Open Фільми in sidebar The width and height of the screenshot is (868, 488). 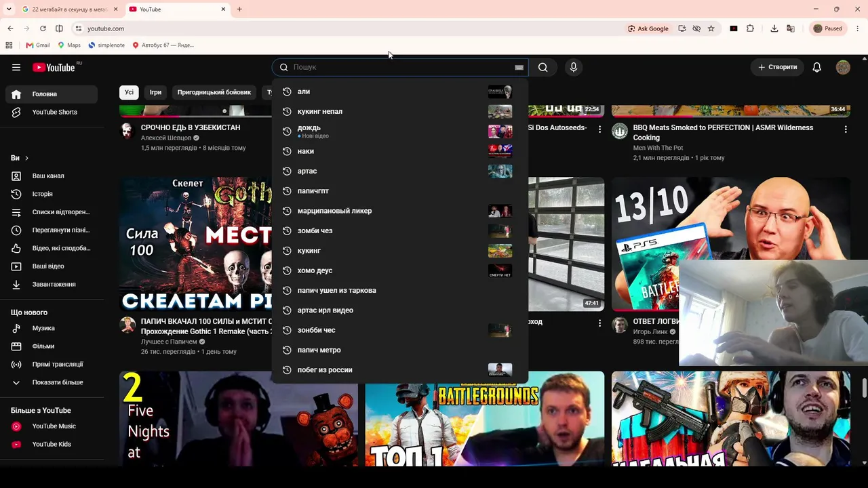point(53,346)
